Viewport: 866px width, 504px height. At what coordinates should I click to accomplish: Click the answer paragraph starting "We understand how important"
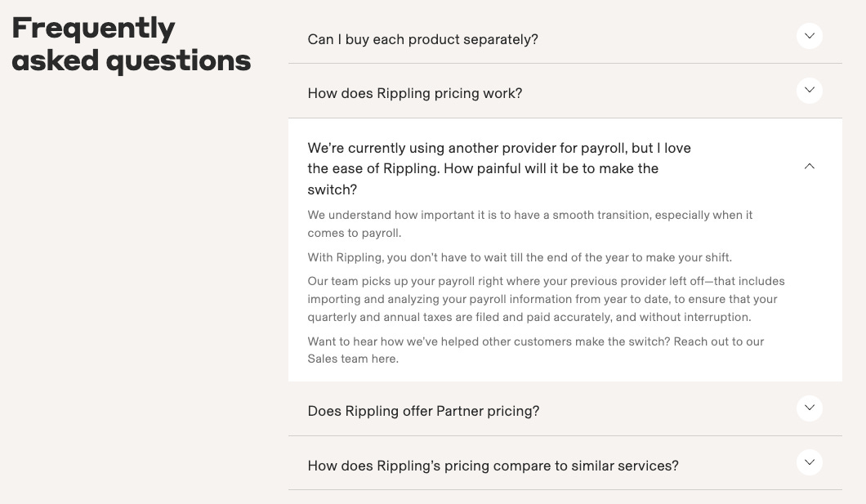click(x=529, y=224)
